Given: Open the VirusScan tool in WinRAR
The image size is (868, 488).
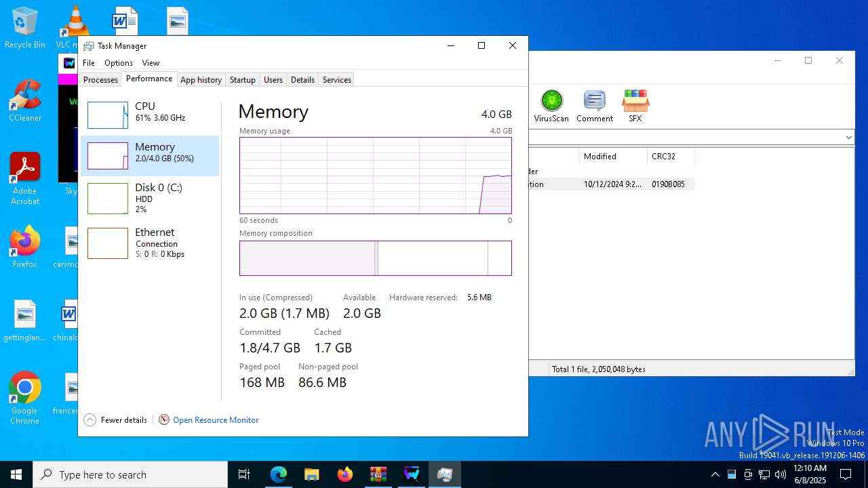Looking at the screenshot, I should 551,106.
